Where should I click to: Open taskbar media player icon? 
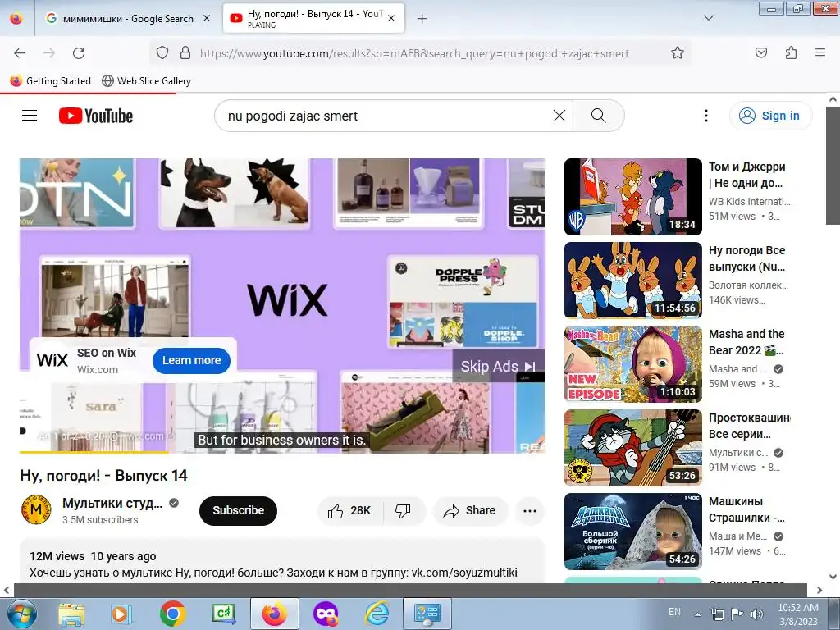click(x=121, y=614)
